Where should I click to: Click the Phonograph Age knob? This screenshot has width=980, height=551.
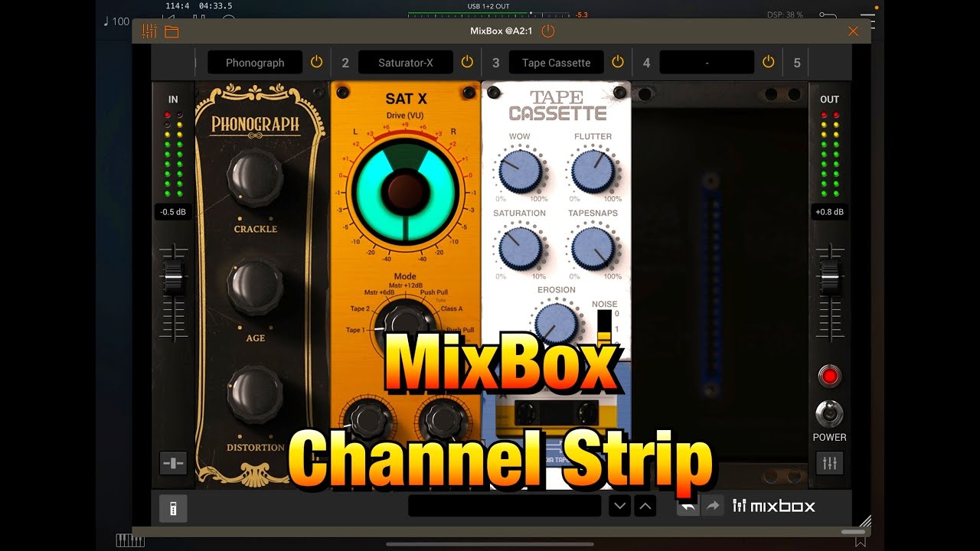click(255, 287)
